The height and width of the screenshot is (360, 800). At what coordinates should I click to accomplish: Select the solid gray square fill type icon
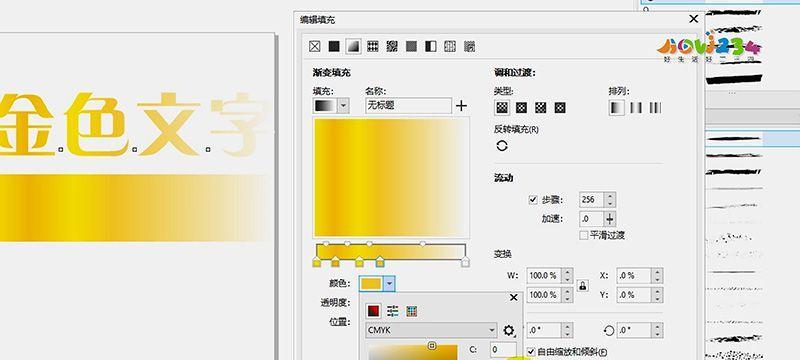(411, 47)
